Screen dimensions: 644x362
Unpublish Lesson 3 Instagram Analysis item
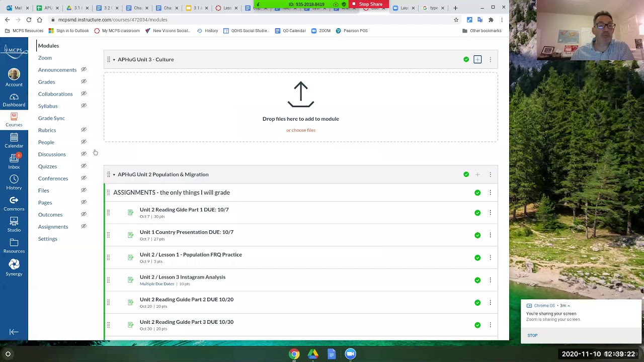477,280
